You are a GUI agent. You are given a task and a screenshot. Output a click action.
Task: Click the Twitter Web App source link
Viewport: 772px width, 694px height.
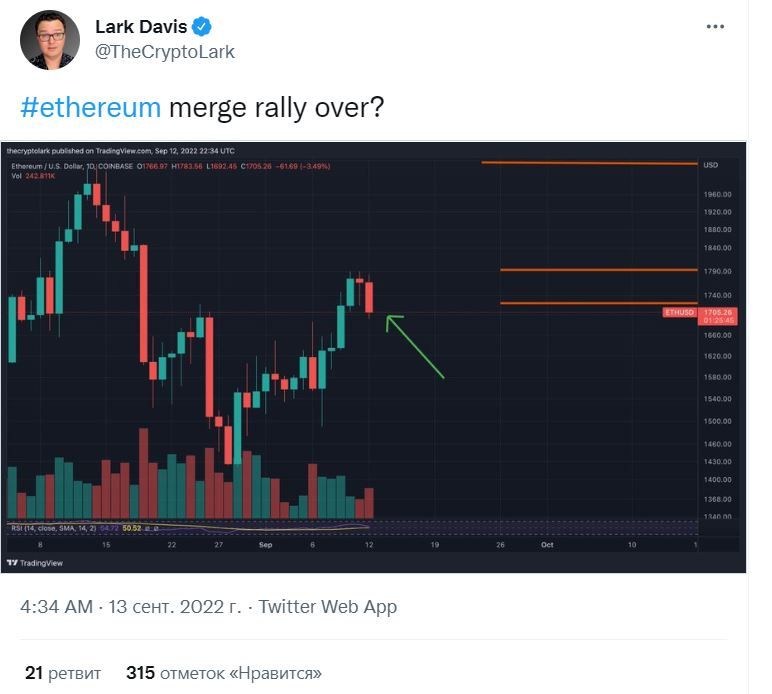coord(327,607)
